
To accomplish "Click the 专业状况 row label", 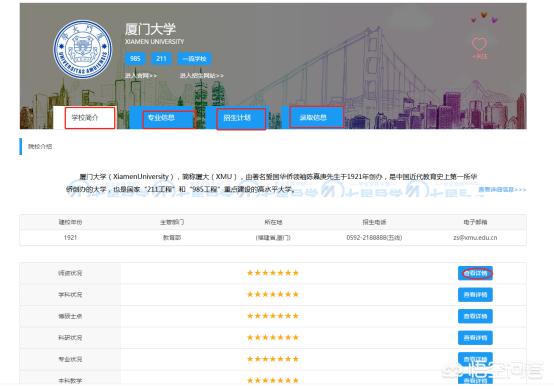I will point(70,359).
